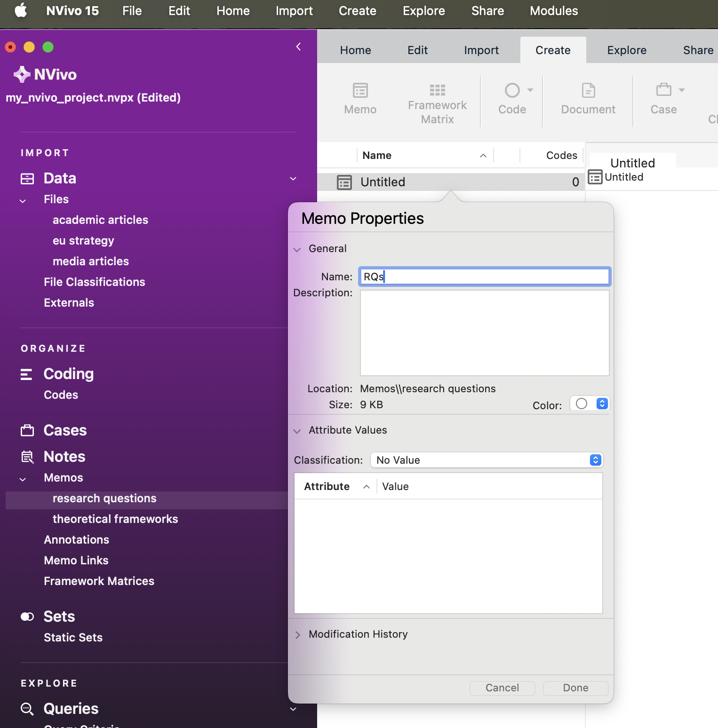Click the Memo icon in the ribbon
This screenshot has width=718, height=728.
360,90
